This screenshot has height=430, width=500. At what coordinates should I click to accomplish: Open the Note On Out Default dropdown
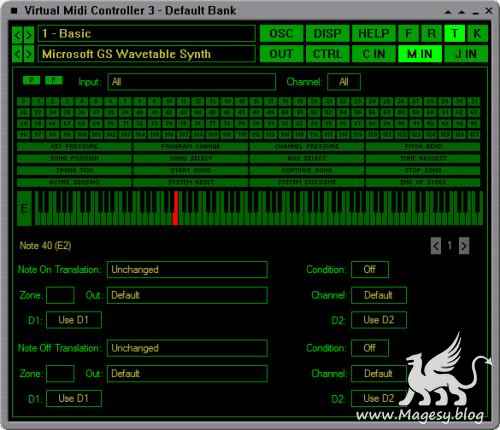(187, 295)
